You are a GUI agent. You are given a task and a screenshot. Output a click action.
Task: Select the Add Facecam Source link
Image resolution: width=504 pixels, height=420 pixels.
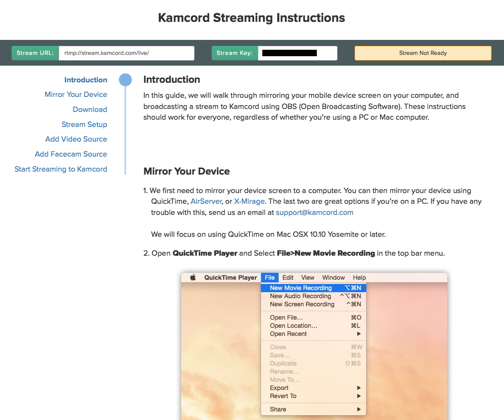click(x=71, y=154)
